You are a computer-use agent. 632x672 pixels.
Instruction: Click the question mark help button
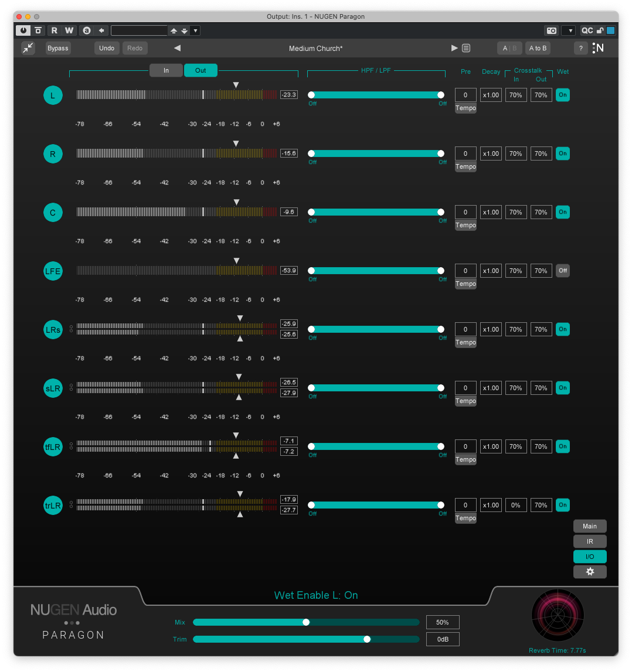tap(580, 48)
